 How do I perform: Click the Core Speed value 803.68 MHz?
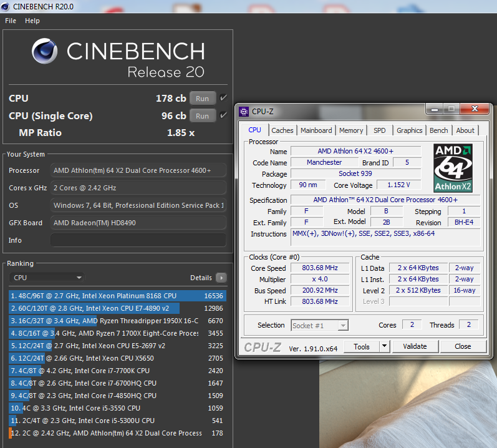click(320, 268)
